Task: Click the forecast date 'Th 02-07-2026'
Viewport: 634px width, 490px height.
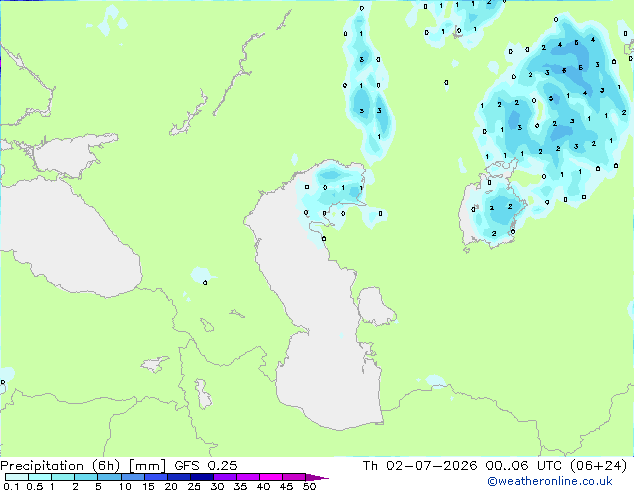Action: (x=420, y=466)
